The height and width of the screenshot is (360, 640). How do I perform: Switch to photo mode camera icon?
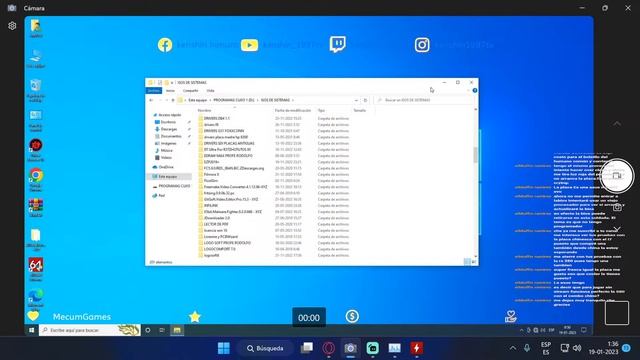click(617, 207)
